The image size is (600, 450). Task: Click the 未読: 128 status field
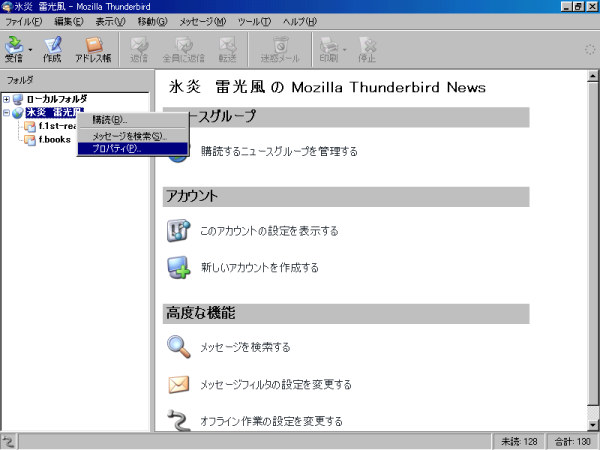(x=519, y=442)
